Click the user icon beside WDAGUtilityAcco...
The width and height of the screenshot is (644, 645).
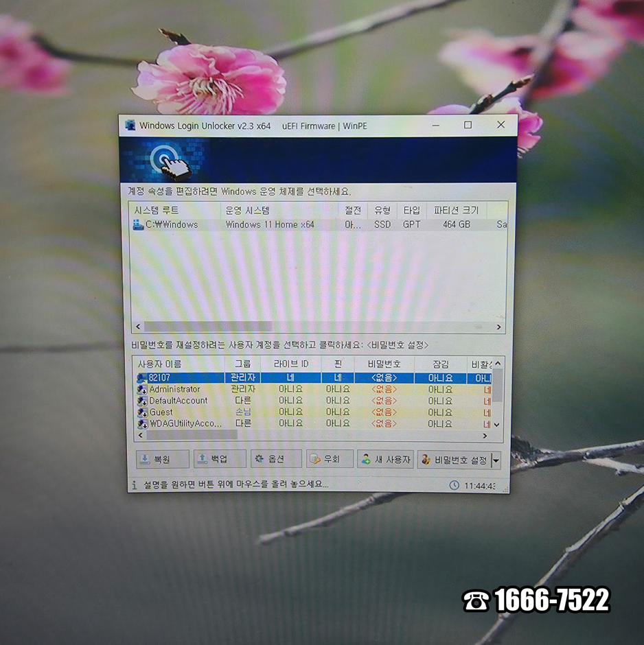[x=143, y=423]
